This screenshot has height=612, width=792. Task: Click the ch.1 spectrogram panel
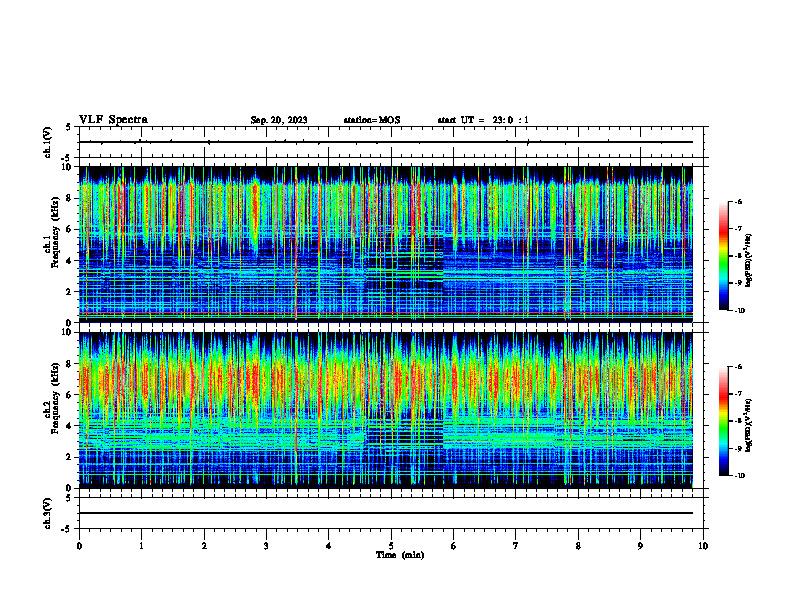click(385, 244)
